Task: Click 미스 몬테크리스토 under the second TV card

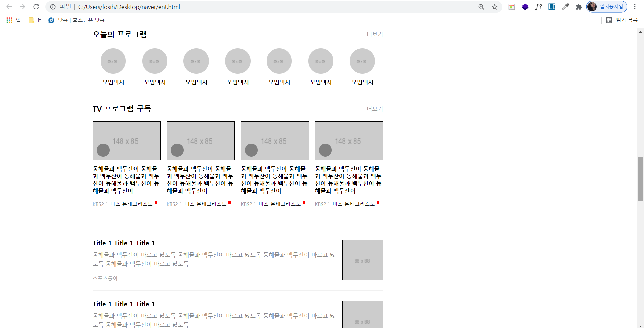Action: pos(206,204)
